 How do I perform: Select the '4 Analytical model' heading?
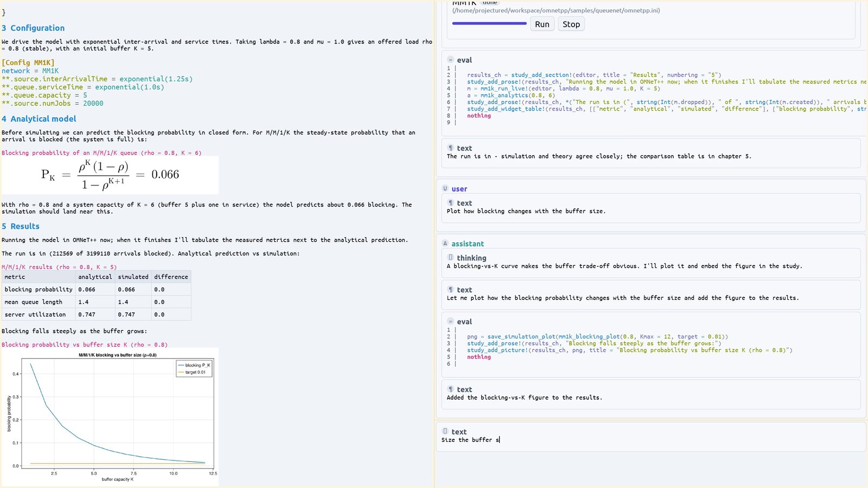(39, 119)
